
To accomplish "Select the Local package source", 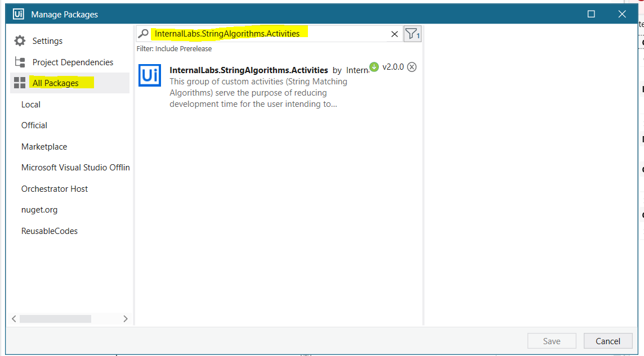I will coord(30,104).
